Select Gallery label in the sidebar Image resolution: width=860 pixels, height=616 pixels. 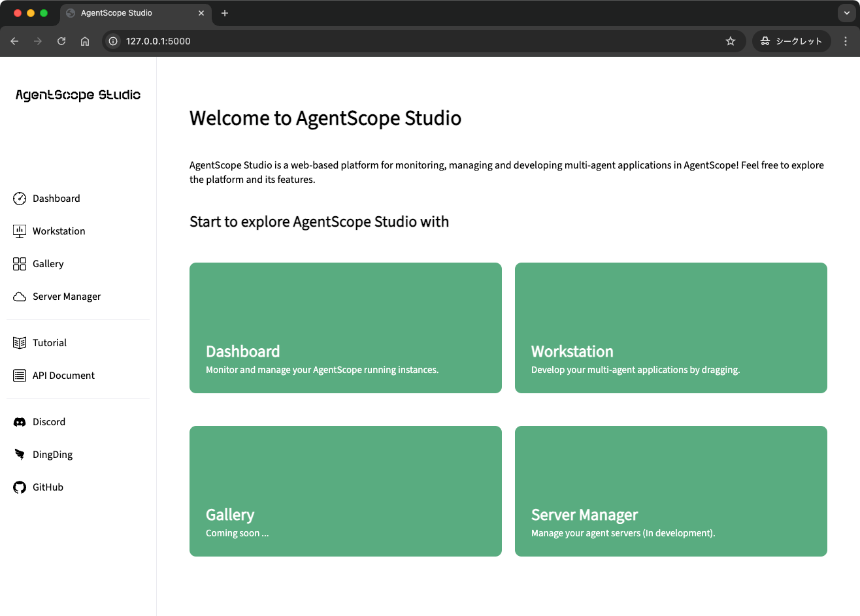coord(48,264)
